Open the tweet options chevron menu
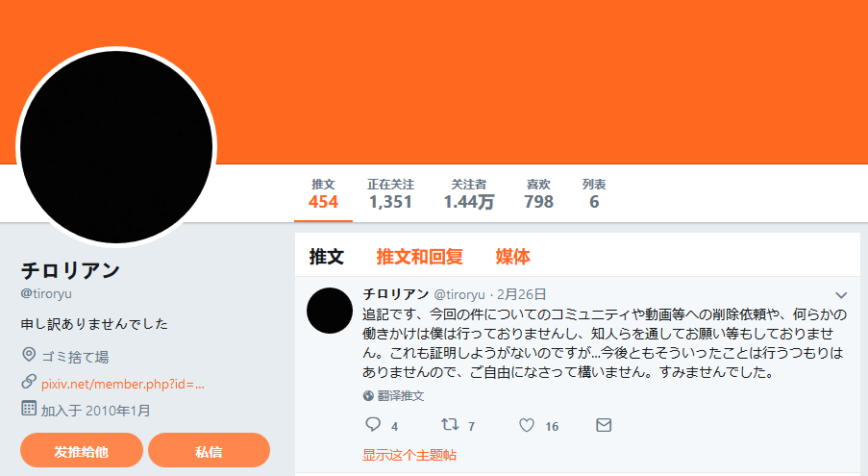The image size is (868, 476). 841,295
